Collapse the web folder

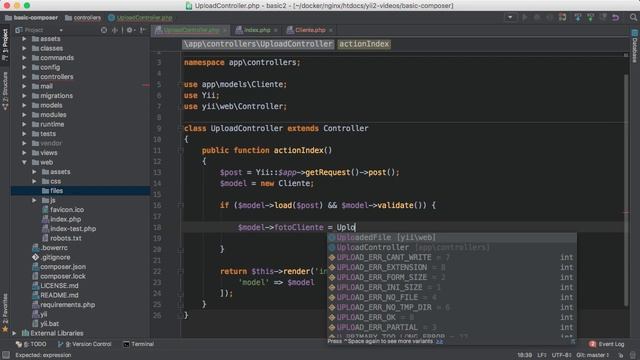(24, 162)
